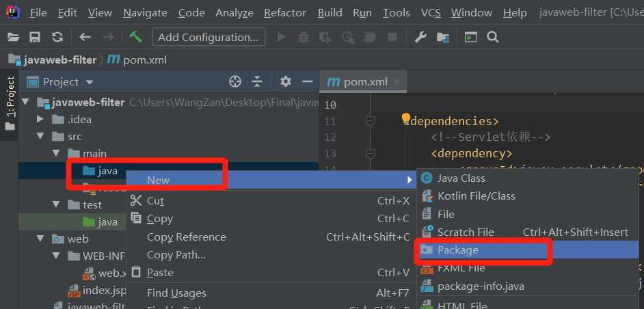This screenshot has height=309, width=644.
Task: Click the Profiler run icon
Action: click(x=348, y=38)
